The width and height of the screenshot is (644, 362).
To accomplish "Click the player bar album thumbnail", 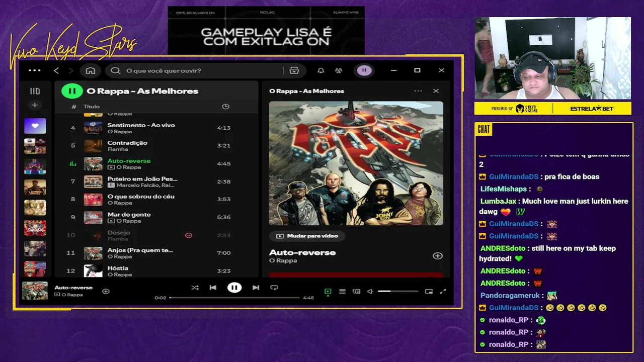I will point(35,291).
